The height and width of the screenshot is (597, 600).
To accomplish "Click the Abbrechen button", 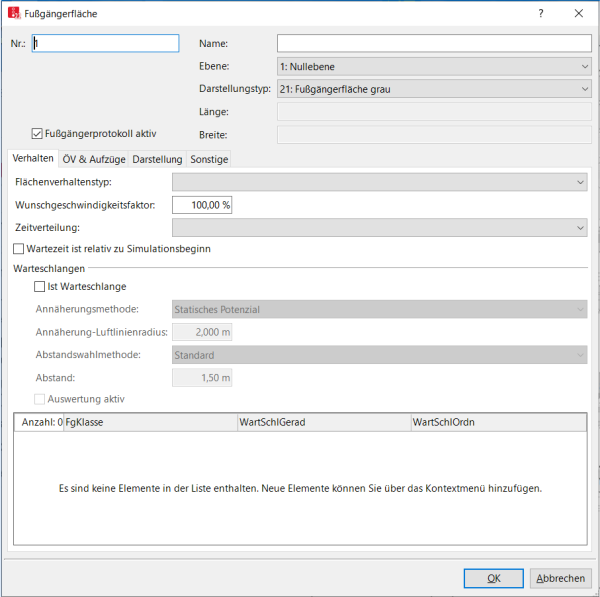I will coord(560,578).
